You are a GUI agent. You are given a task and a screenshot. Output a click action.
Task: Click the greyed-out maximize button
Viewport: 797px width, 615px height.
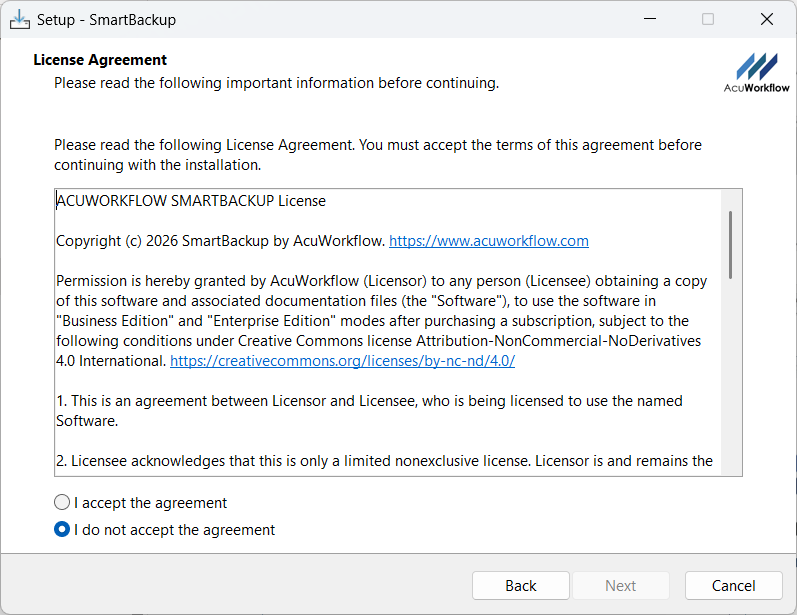tap(708, 20)
